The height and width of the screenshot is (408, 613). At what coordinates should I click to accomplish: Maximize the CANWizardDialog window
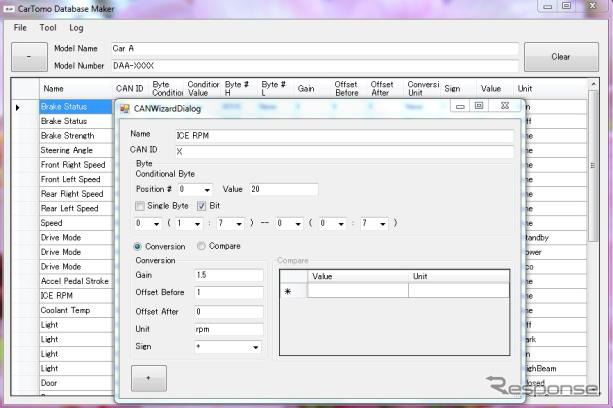click(x=479, y=106)
